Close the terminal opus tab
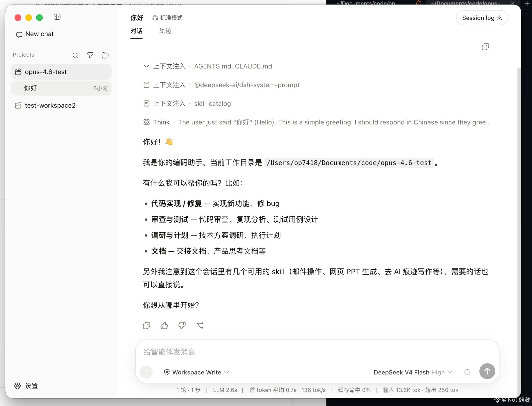Image resolution: width=532 pixels, height=406 pixels. click(x=513, y=3)
